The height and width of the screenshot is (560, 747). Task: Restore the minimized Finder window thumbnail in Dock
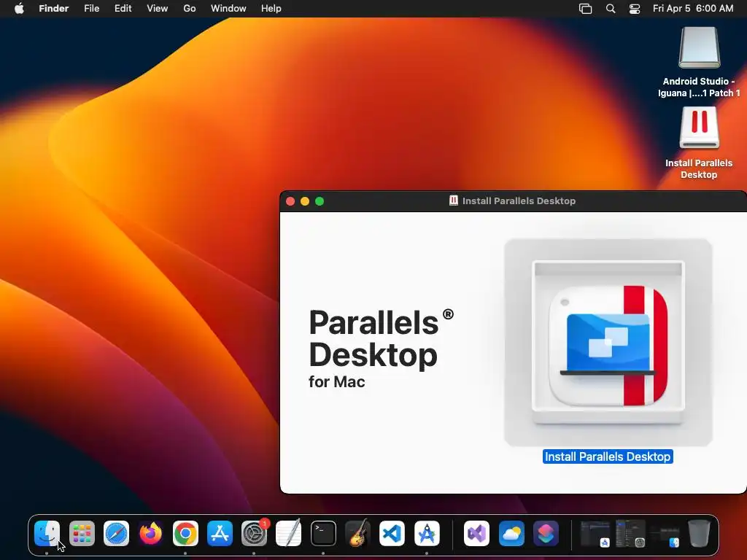click(x=665, y=536)
